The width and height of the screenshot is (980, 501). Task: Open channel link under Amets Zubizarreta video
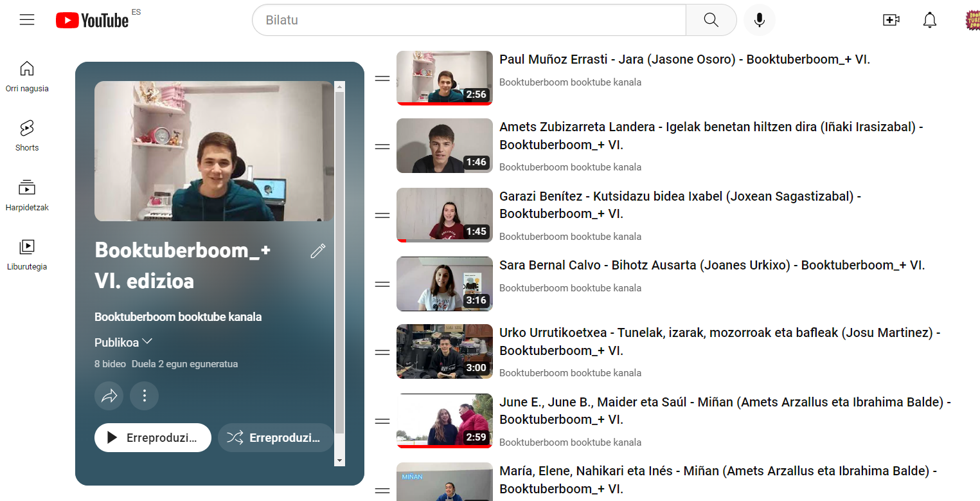[x=570, y=167]
